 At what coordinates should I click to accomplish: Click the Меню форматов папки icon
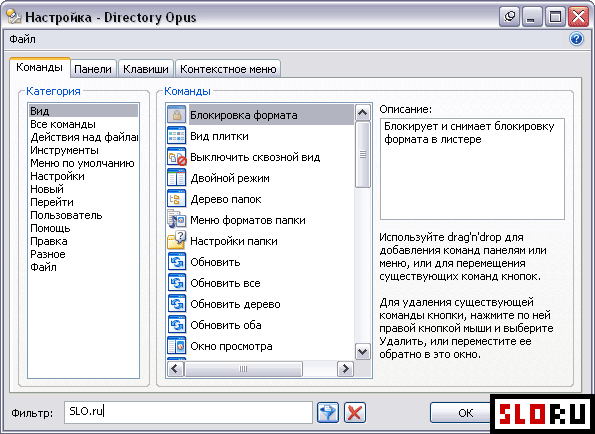click(x=176, y=220)
